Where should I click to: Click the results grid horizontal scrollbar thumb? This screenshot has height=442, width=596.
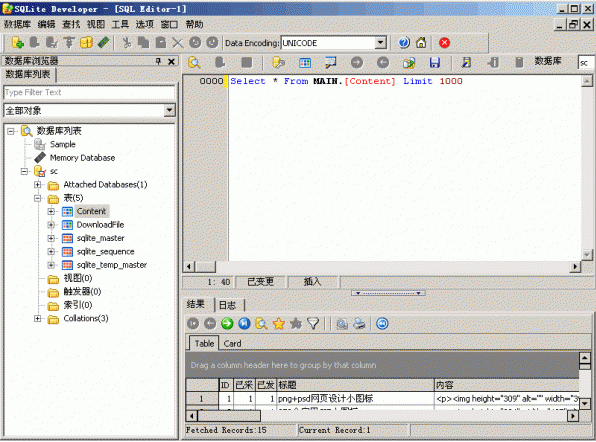[229, 416]
